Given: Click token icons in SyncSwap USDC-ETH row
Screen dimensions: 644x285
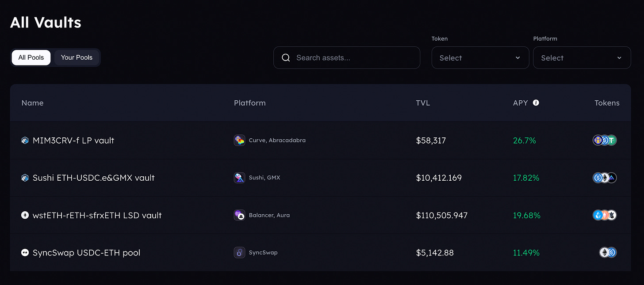Looking at the screenshot, I should 608,253.
